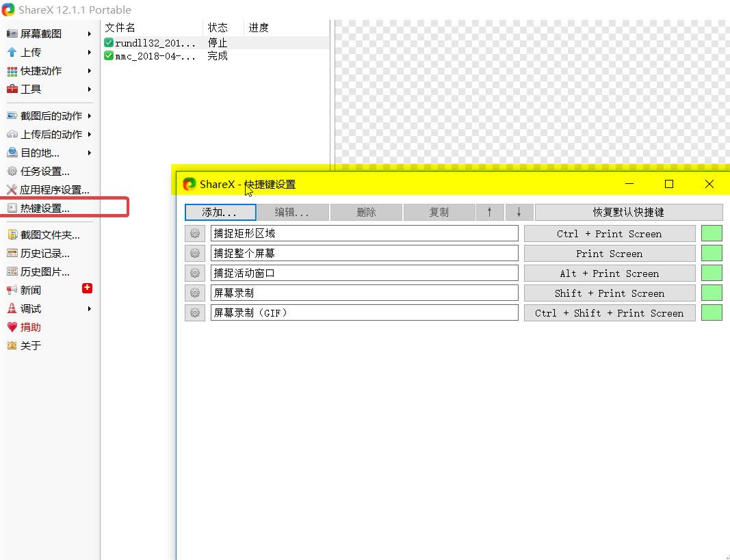Click gear icon beside 屏幕录制（GIF）
This screenshot has height=560, width=730.
pos(195,313)
